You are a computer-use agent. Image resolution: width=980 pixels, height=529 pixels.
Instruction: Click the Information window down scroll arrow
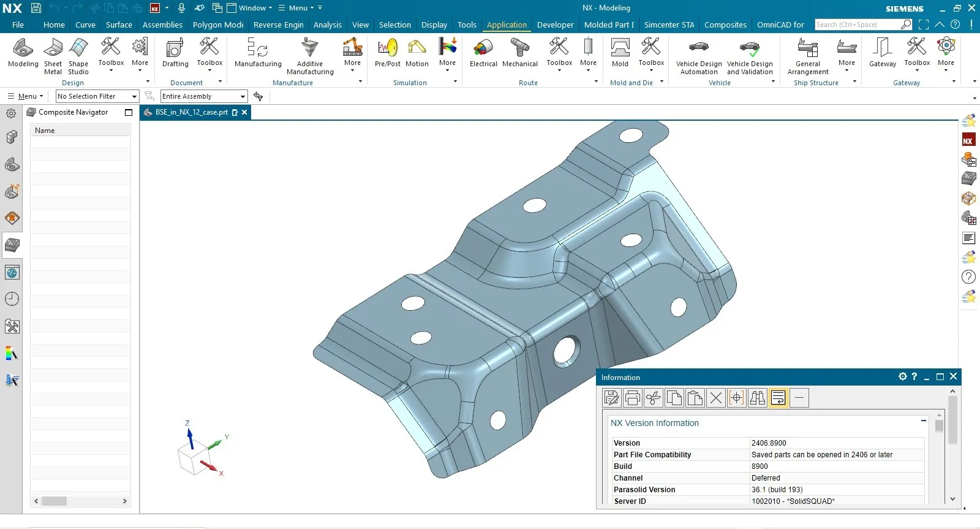[x=952, y=499]
